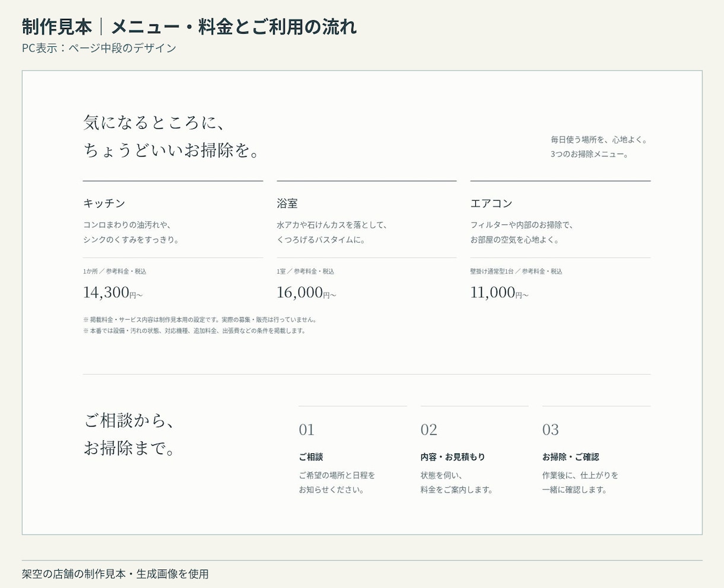The width and height of the screenshot is (724, 588).
Task: Click text 一緒に確認します。
Action: coord(574,490)
